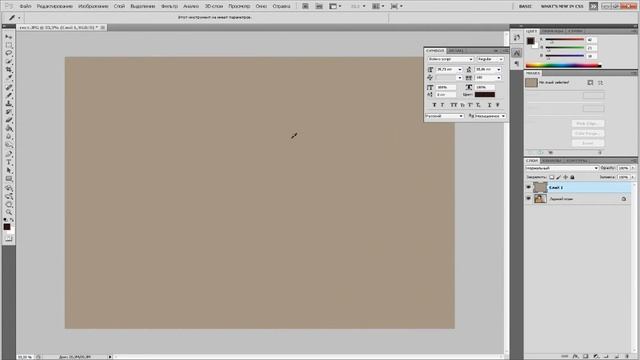The image size is (640, 360).
Task: Open the layer opacity dropdown
Action: click(x=633, y=168)
